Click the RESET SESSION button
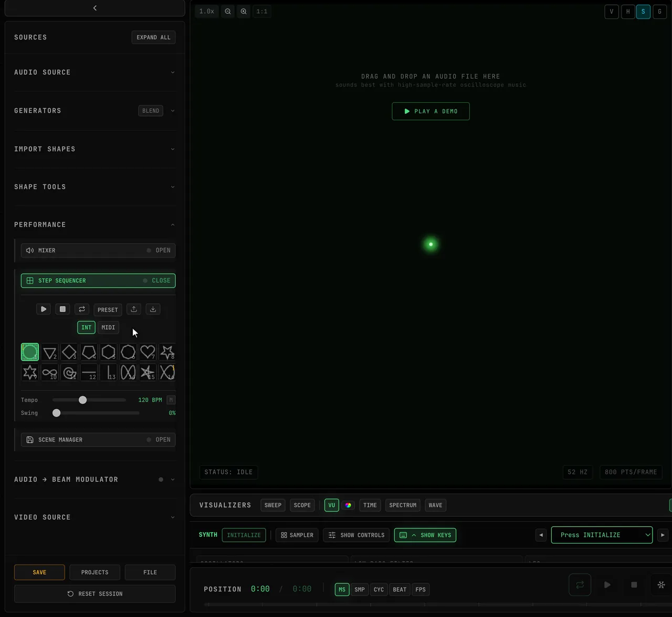672x617 pixels. tap(95, 594)
